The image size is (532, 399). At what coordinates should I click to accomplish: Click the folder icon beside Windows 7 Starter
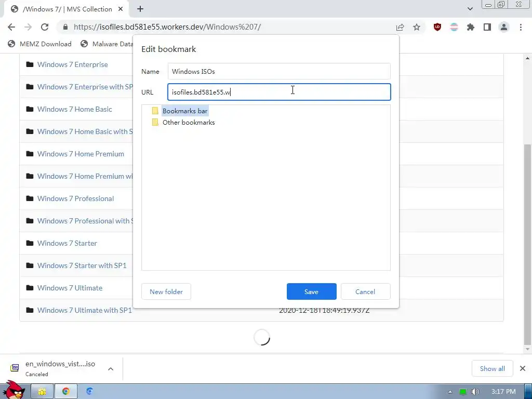tap(30, 243)
